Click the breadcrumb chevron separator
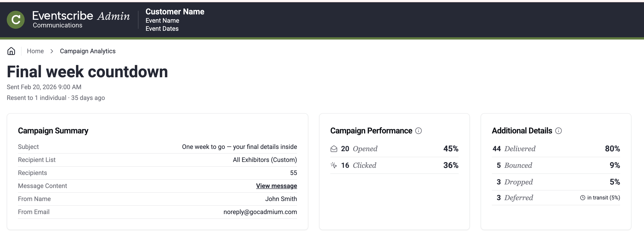 click(52, 51)
